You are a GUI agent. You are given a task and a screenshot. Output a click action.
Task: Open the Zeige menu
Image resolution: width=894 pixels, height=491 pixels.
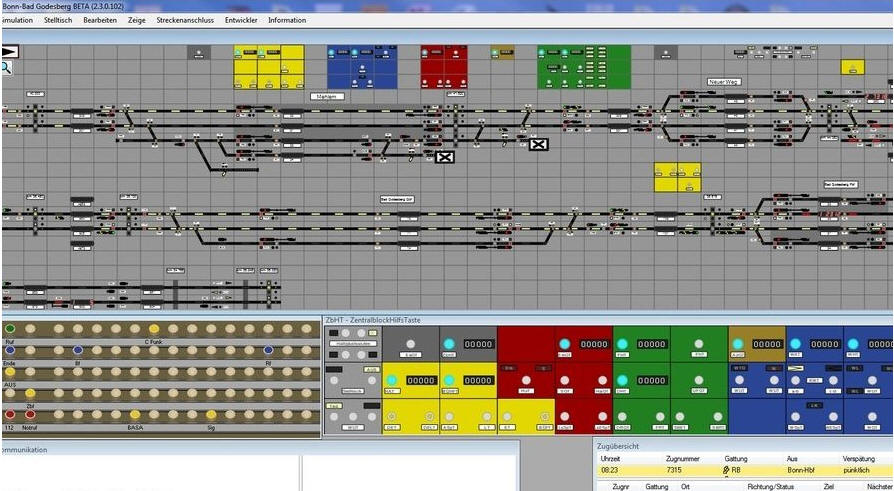coord(136,20)
